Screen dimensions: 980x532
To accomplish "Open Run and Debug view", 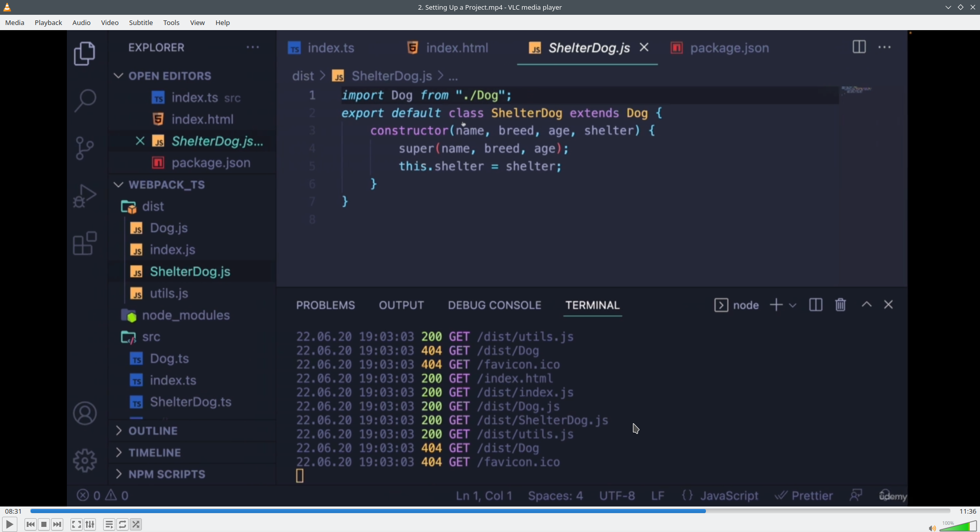I will (x=85, y=196).
